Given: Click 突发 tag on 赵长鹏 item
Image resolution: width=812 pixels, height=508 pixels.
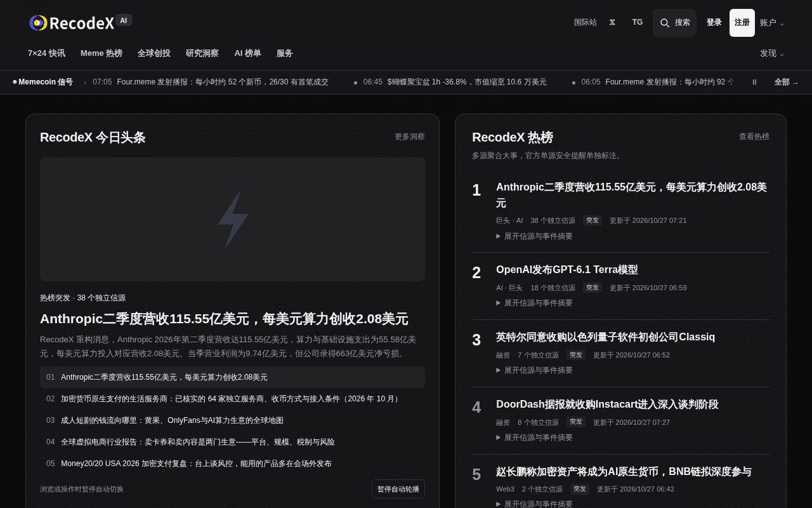Looking at the screenshot, I should pyautogui.click(x=580, y=489).
